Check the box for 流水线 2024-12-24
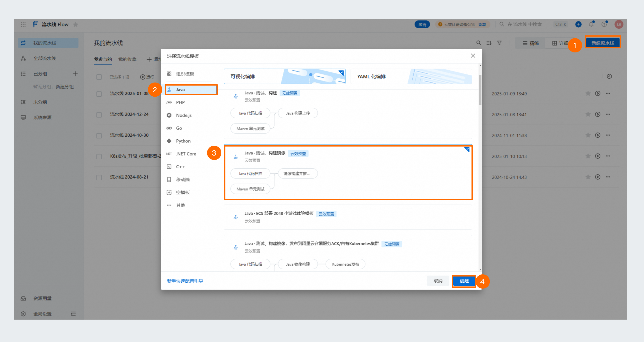The image size is (644, 342). (x=99, y=115)
